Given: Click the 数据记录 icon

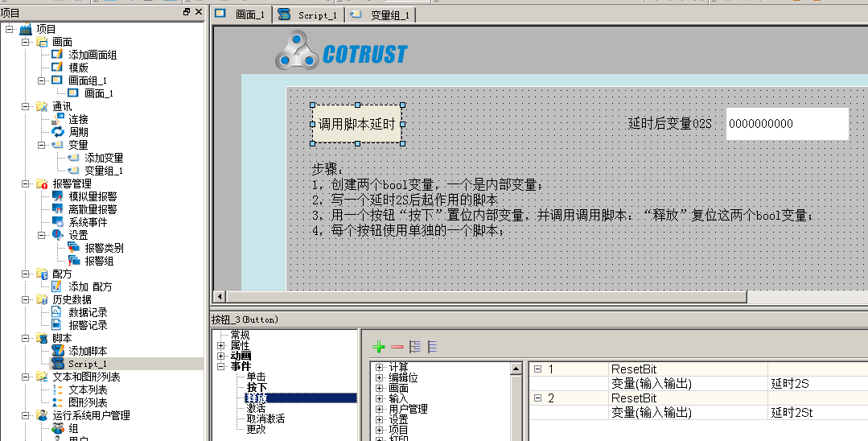Looking at the screenshot, I should pos(56,312).
